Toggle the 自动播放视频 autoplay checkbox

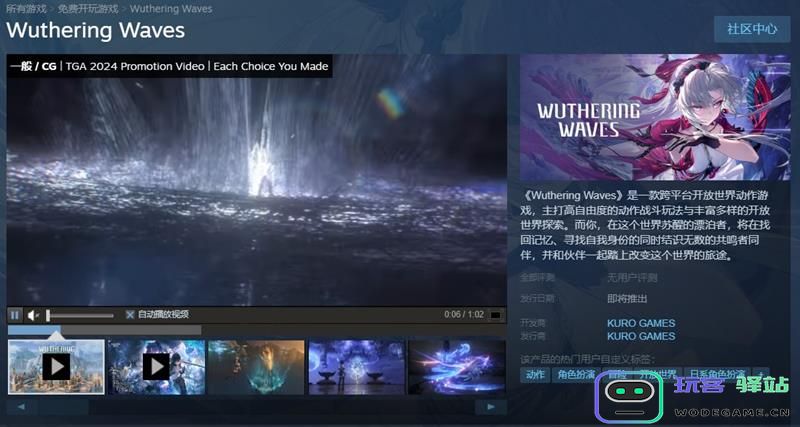pos(130,315)
